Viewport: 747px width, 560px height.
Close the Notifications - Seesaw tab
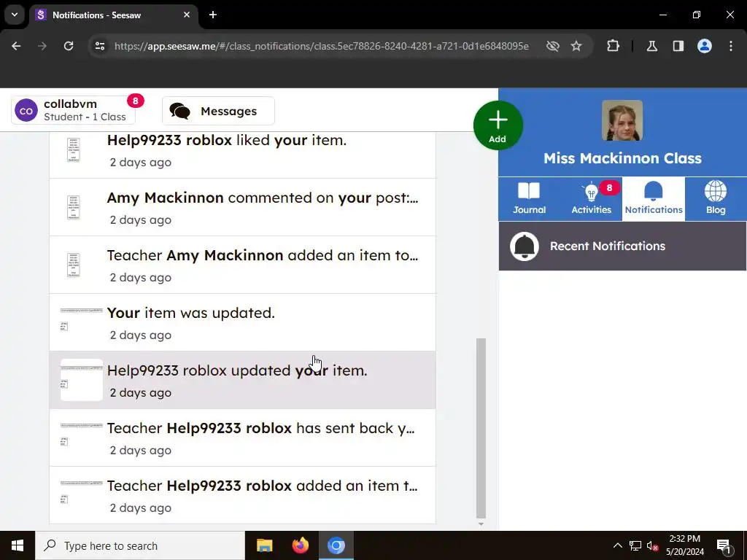click(x=187, y=15)
